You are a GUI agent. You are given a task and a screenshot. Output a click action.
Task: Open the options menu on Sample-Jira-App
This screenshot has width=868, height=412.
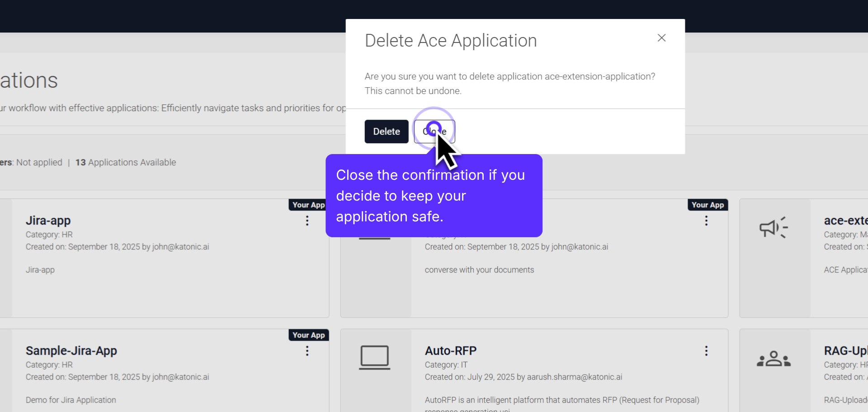tap(307, 351)
